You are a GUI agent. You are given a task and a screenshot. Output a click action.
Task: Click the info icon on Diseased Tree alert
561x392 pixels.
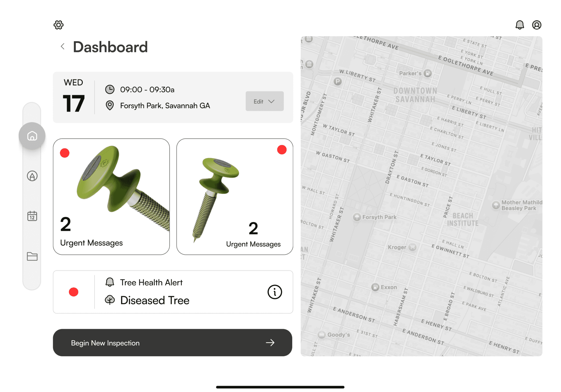coord(275,292)
